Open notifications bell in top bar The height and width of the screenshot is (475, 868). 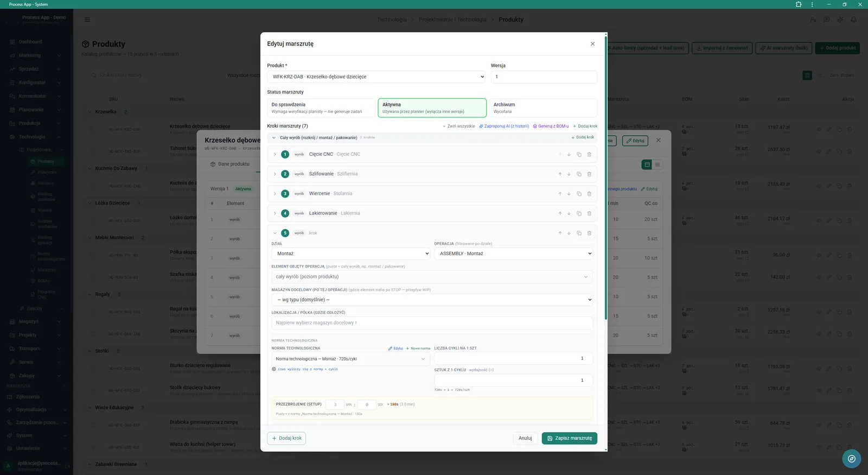(853, 20)
